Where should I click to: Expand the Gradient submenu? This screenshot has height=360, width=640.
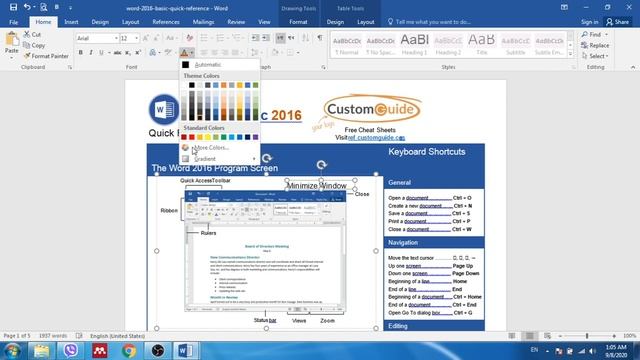coord(220,159)
